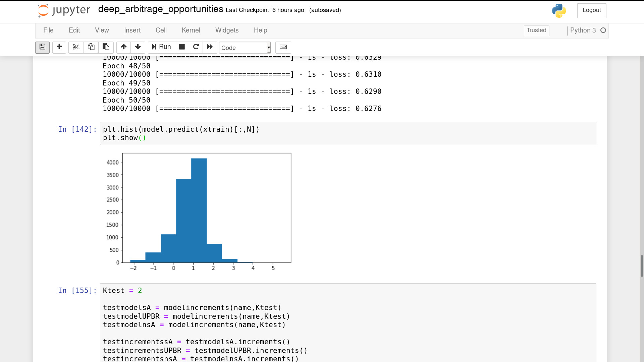Screen dimensions: 644x362
Task: Click the loss: 0.6276 output value
Action: tap(356, 109)
